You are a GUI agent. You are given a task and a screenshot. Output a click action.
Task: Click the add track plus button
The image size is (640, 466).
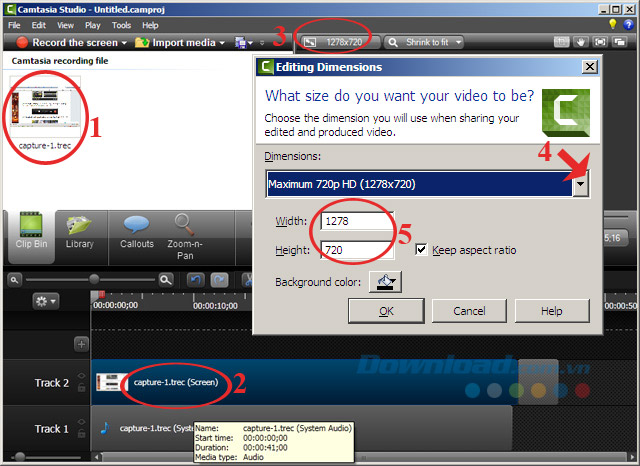81,344
